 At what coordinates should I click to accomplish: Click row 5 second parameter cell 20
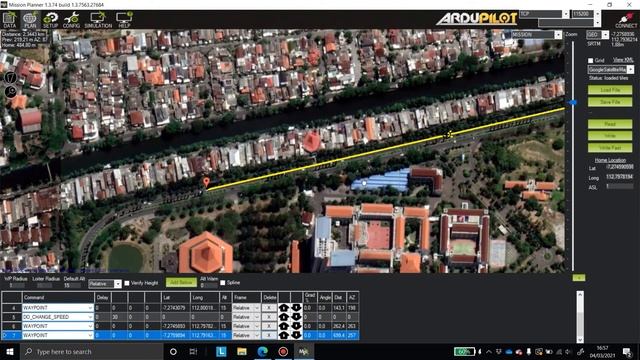119,317
